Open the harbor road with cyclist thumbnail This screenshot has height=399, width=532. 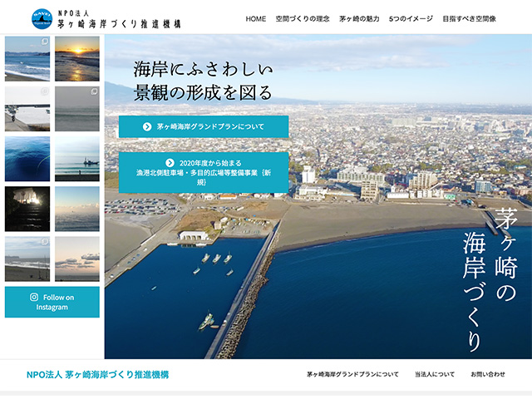[x=27, y=109]
